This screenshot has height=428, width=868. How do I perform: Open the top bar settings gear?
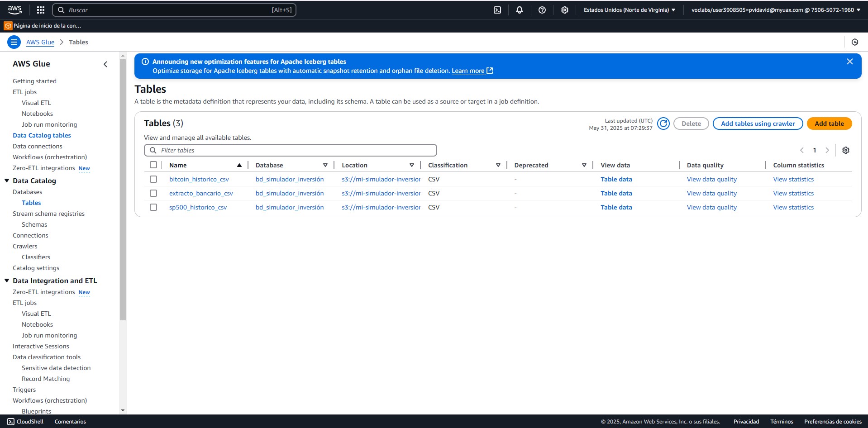coord(565,10)
